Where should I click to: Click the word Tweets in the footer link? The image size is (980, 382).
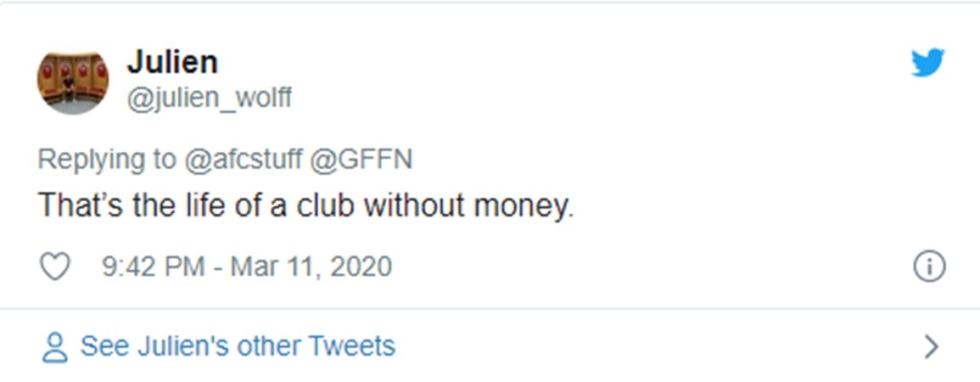pyautogui.click(x=351, y=346)
